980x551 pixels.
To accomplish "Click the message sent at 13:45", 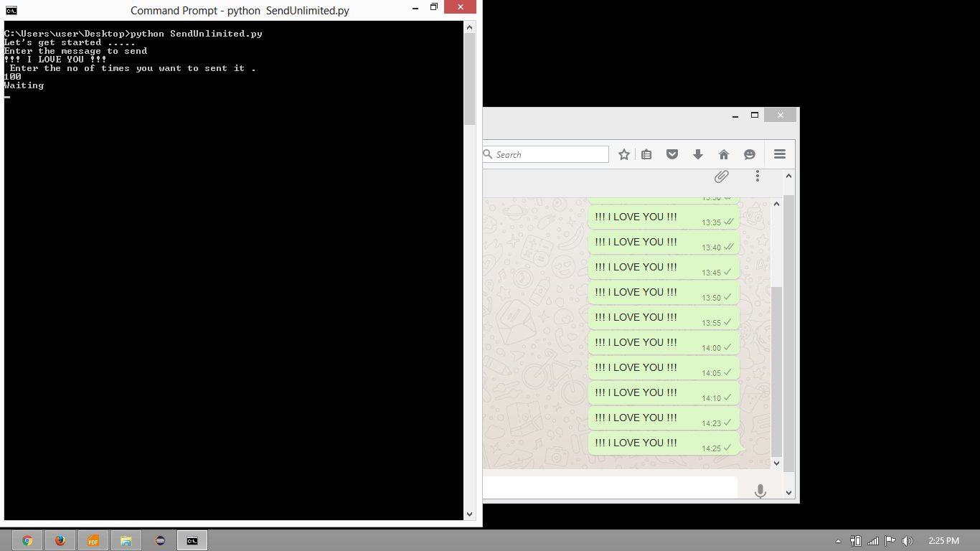I will point(664,268).
